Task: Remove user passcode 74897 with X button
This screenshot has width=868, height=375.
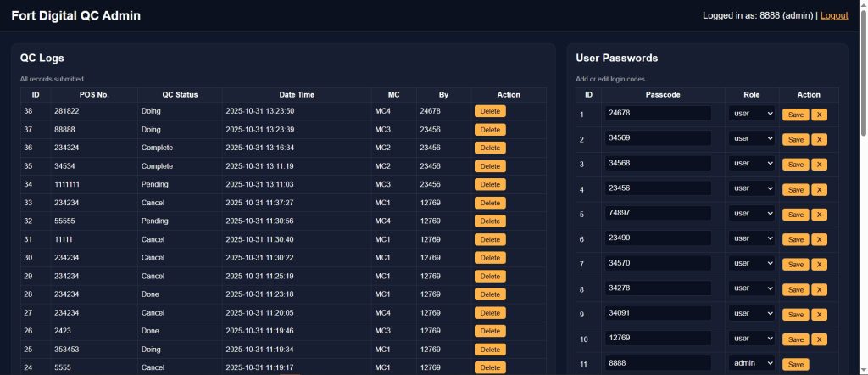Action: [819, 215]
